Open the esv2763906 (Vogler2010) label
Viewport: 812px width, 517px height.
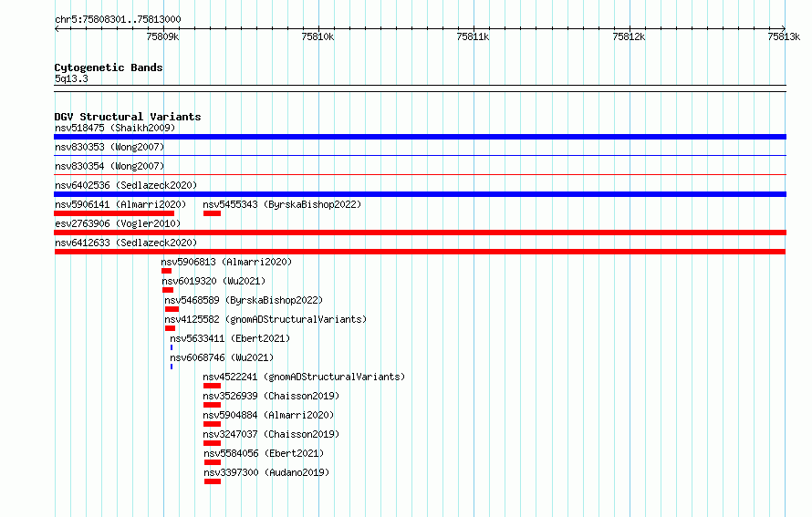tap(118, 223)
